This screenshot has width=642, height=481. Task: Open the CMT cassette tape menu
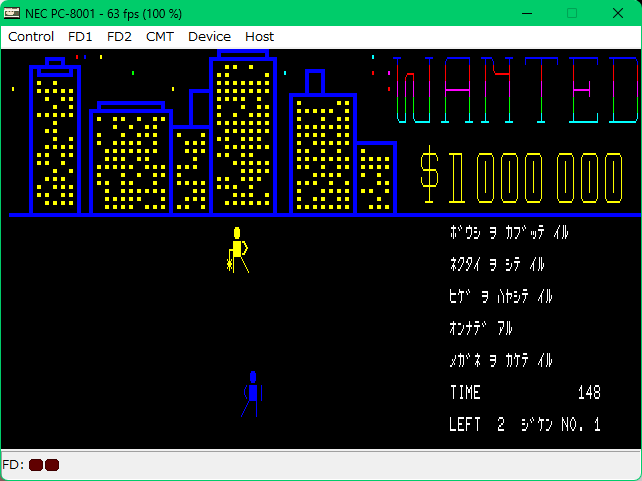[159, 36]
